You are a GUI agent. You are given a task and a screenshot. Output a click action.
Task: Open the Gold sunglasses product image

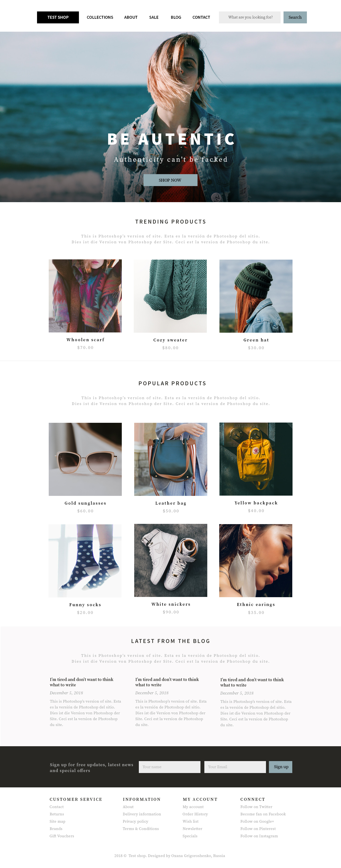pyautogui.click(x=85, y=459)
